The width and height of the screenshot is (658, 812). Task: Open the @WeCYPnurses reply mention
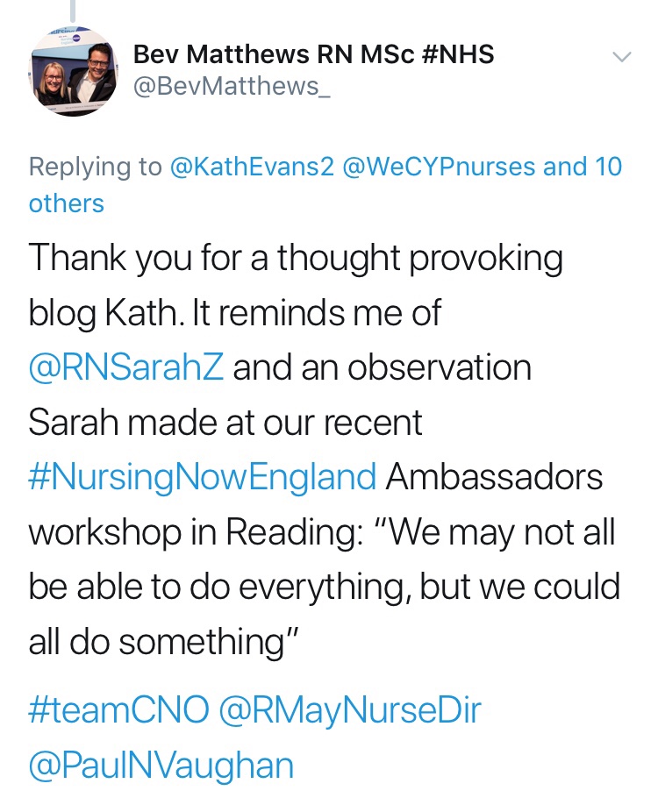click(440, 167)
